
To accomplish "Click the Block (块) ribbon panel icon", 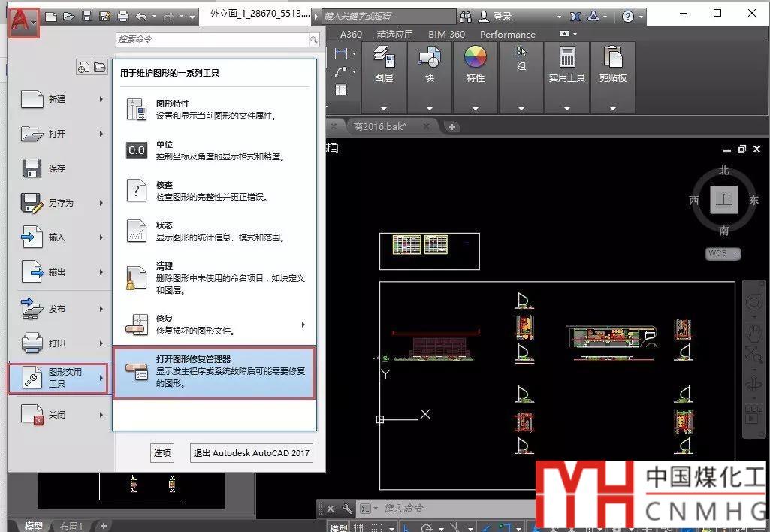I will (429, 63).
